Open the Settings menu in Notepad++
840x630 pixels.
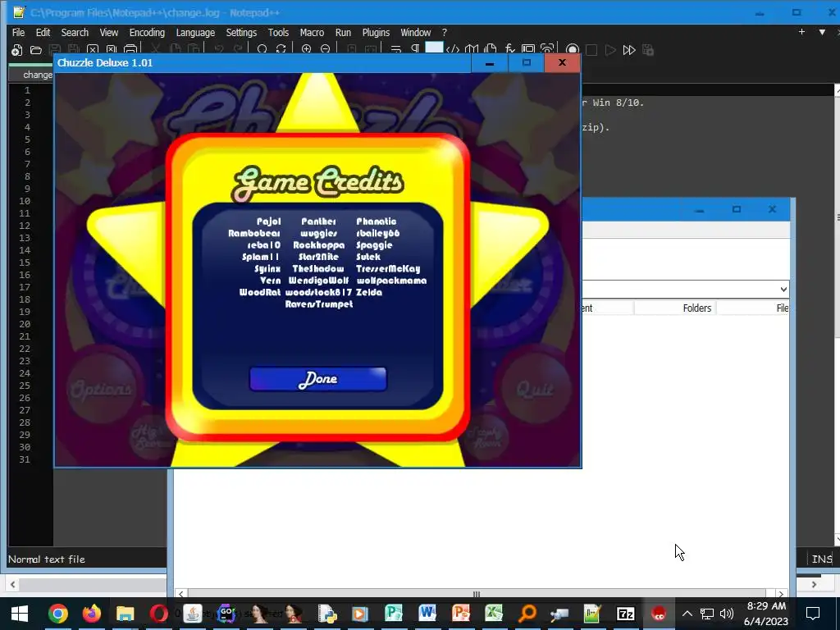241,33
